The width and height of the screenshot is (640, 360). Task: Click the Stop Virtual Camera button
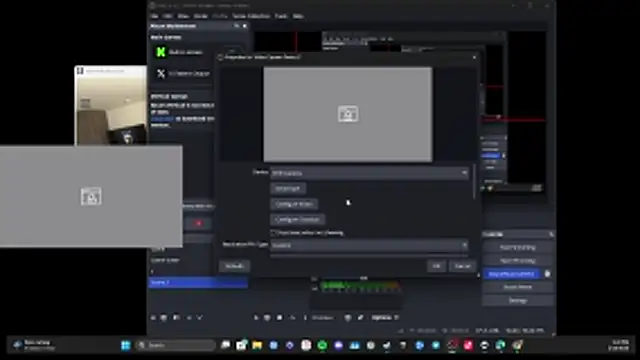(x=511, y=274)
